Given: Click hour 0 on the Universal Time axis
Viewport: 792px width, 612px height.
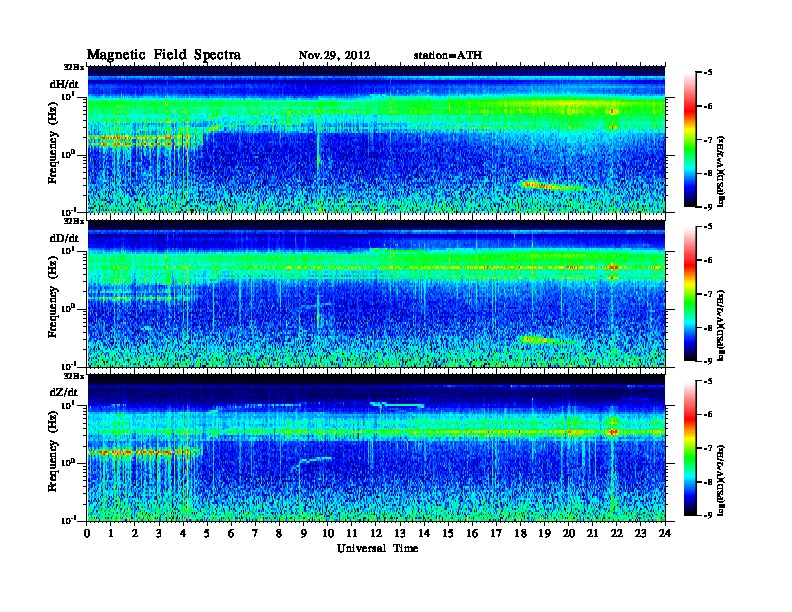Looking at the screenshot, I should point(87,534).
